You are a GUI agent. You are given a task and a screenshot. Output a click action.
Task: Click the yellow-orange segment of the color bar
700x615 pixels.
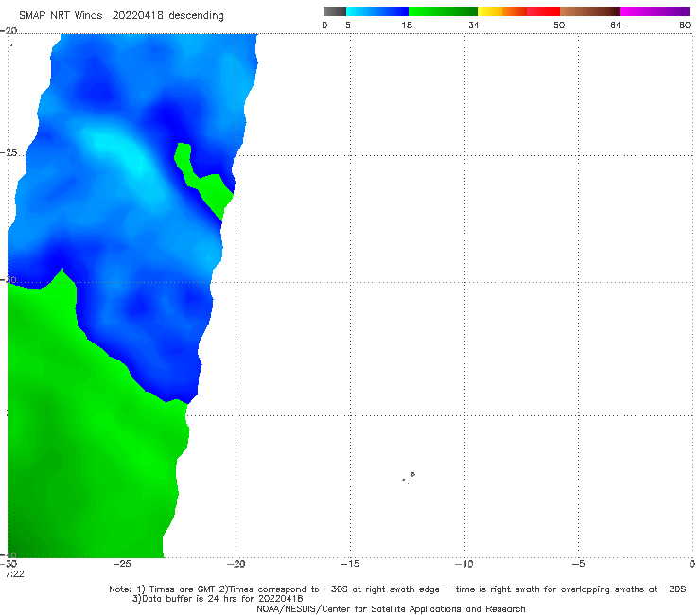502,11
